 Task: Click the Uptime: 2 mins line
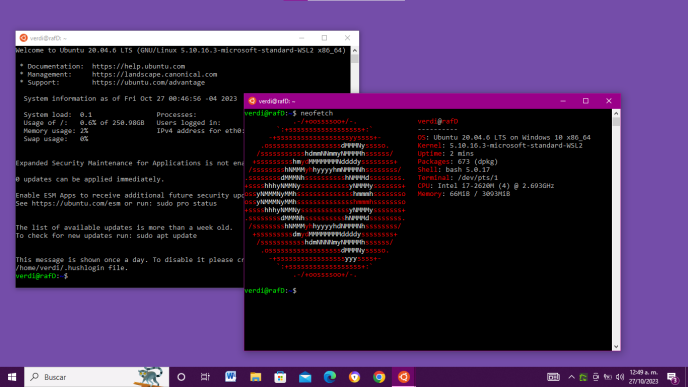coord(445,154)
